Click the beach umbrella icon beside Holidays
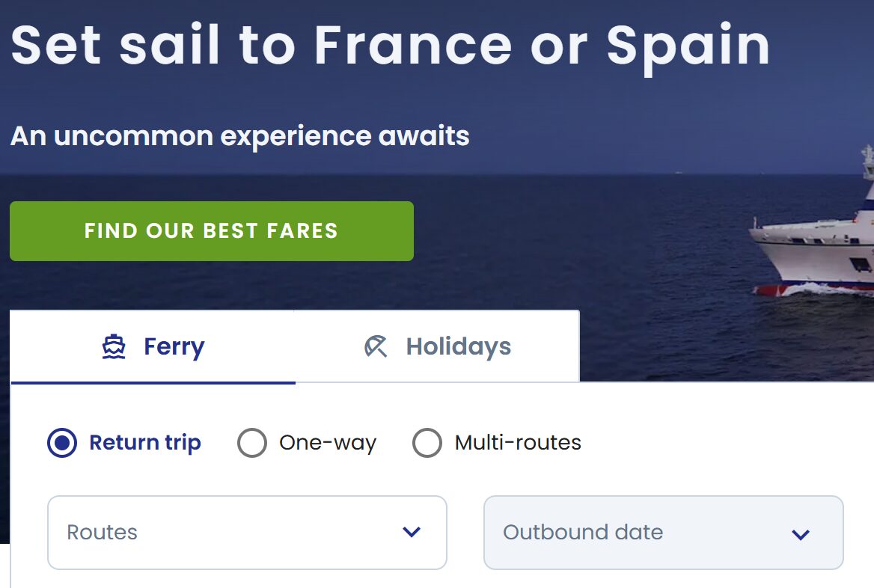 click(x=376, y=347)
